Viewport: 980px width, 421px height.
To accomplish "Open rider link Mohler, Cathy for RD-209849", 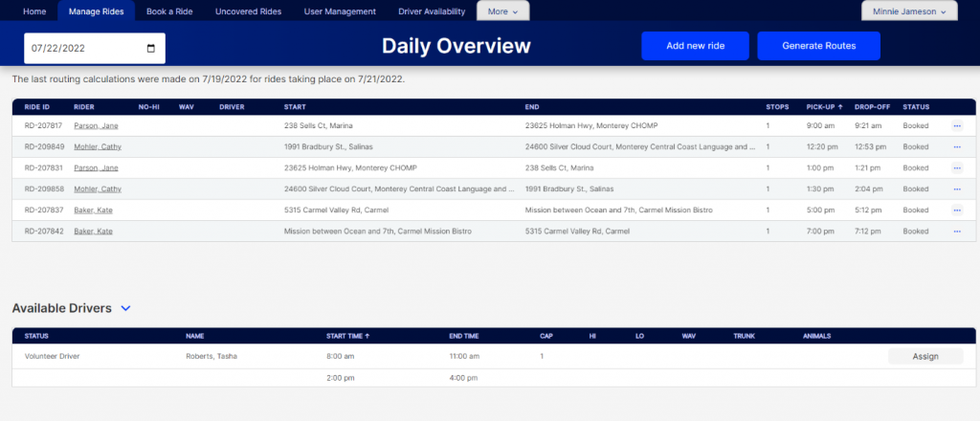I will 98,146.
